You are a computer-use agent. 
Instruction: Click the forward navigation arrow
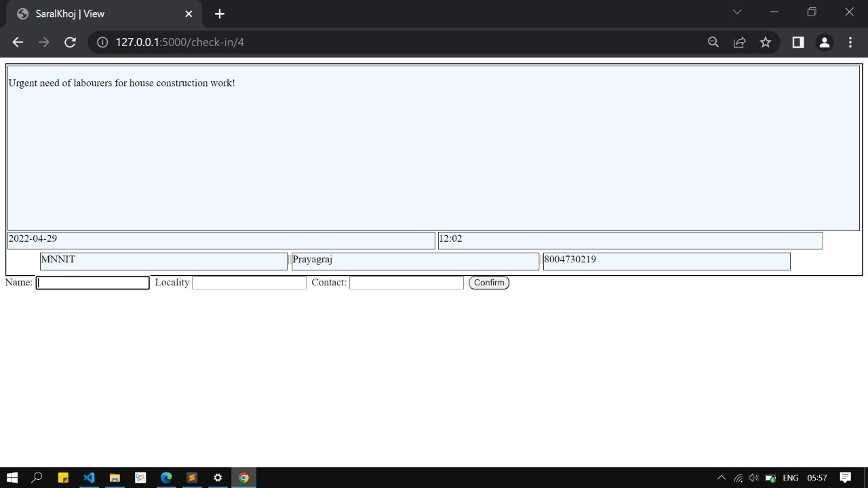(44, 42)
